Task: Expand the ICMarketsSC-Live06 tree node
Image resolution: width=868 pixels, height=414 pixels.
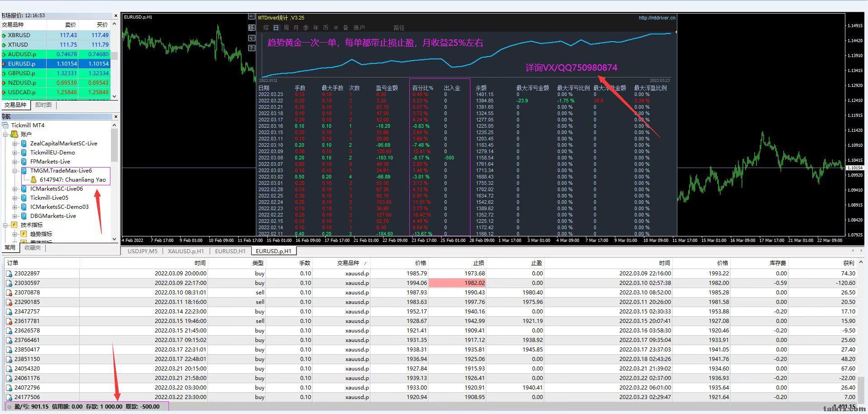Action: (15, 189)
